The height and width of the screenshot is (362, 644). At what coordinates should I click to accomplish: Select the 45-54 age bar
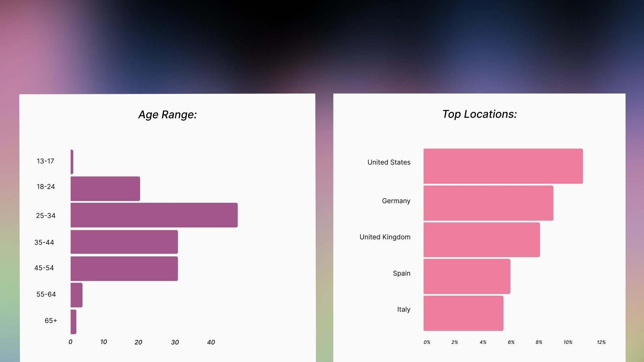(124, 268)
